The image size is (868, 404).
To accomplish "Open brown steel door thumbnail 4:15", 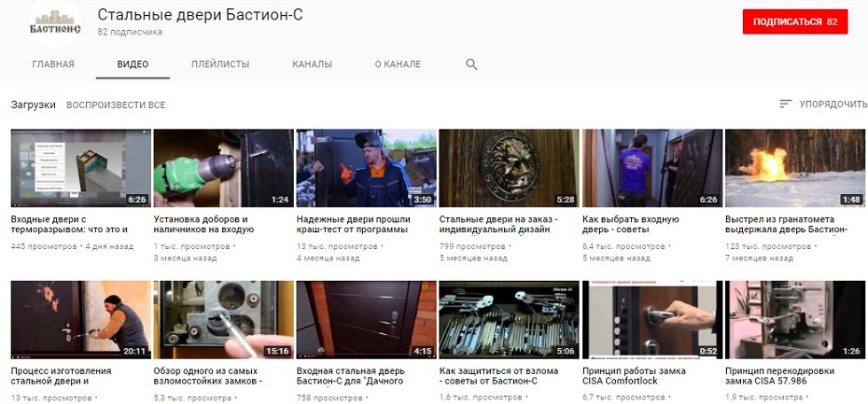I will click(x=367, y=320).
